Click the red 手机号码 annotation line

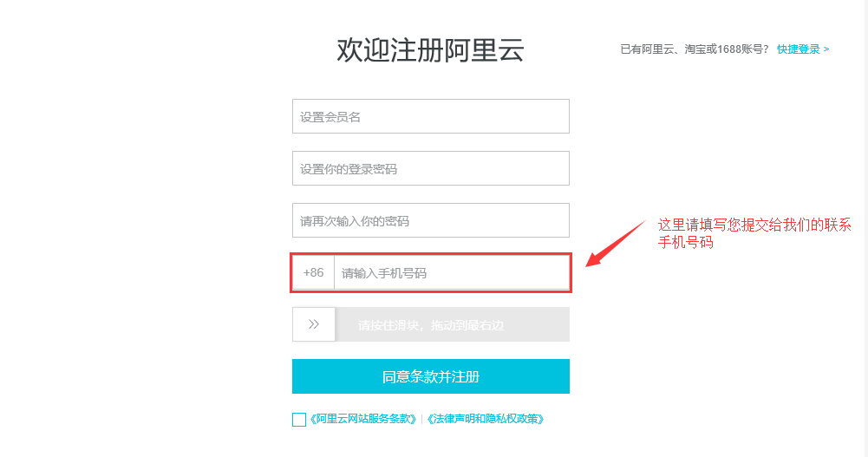pos(685,244)
